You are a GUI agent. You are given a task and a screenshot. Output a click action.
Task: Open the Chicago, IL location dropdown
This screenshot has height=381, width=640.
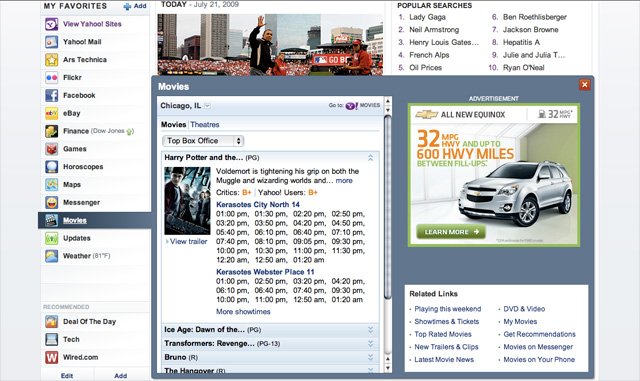(207, 106)
